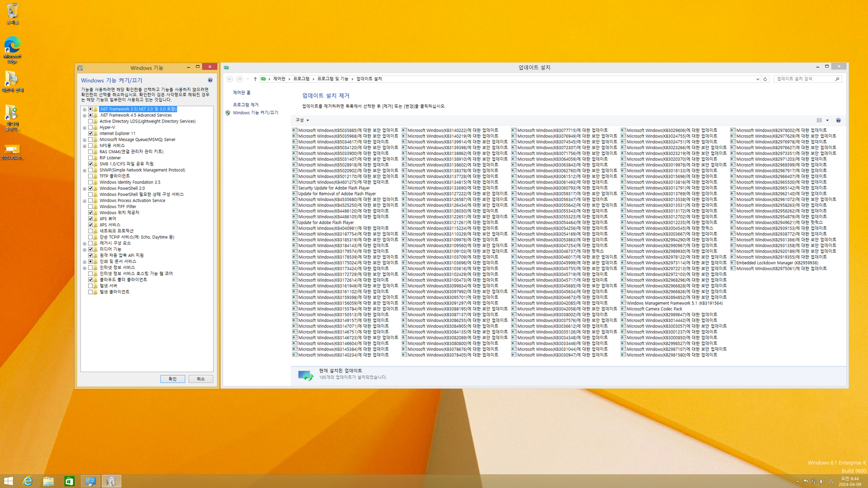Image resolution: width=868 pixels, height=488 pixels.
Task: Expand the Microsoft Message Queue (MSMQ) Server node
Action: tap(85, 140)
